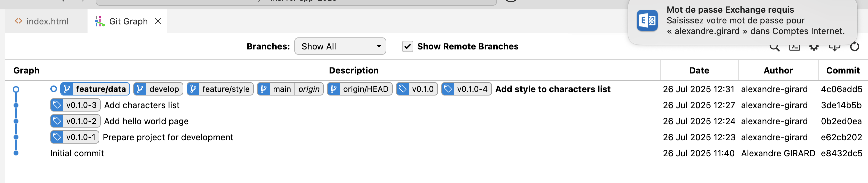Open the Branches Show All dropdown
Viewport: 868px width, 183px height.
(340, 46)
